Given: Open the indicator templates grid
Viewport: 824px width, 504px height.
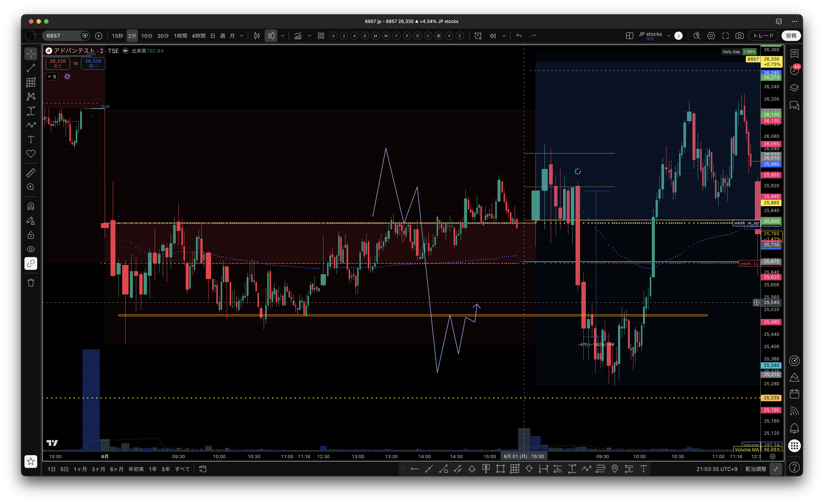Looking at the screenshot, I should pyautogui.click(x=321, y=36).
